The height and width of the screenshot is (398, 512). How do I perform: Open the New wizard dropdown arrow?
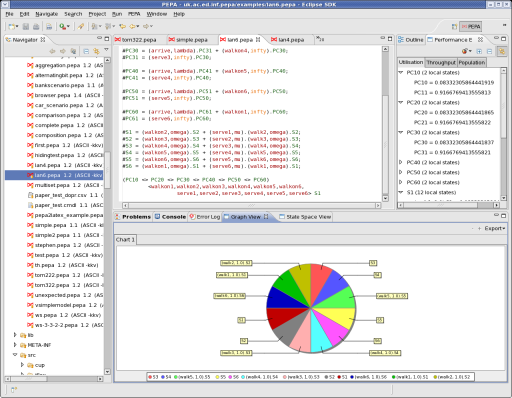[17, 26]
